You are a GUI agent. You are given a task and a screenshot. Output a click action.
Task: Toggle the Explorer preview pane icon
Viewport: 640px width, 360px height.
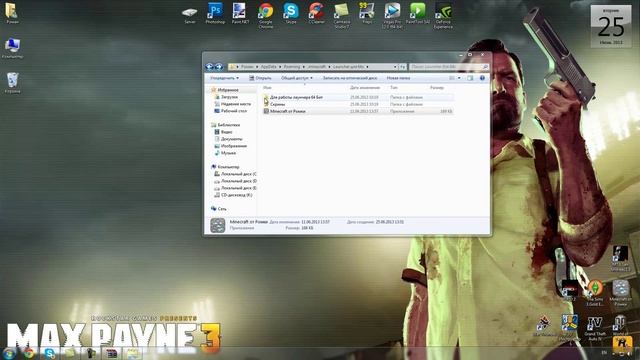(x=470, y=78)
